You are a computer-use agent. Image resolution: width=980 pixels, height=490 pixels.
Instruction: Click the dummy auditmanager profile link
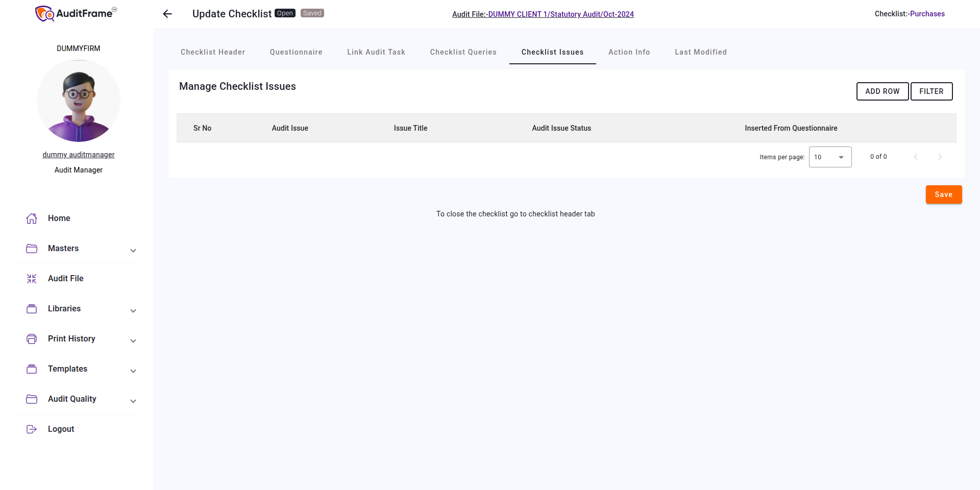[78, 154]
